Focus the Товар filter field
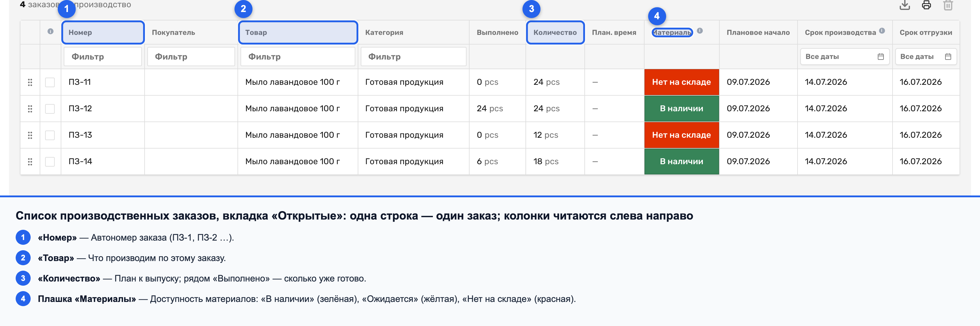Screen dimensions: 980x326 (298, 57)
